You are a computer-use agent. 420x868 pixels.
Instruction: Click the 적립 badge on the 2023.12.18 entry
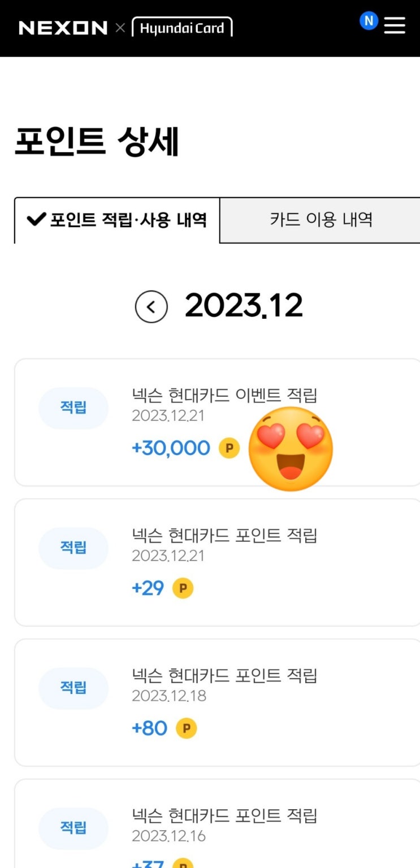tap(73, 688)
